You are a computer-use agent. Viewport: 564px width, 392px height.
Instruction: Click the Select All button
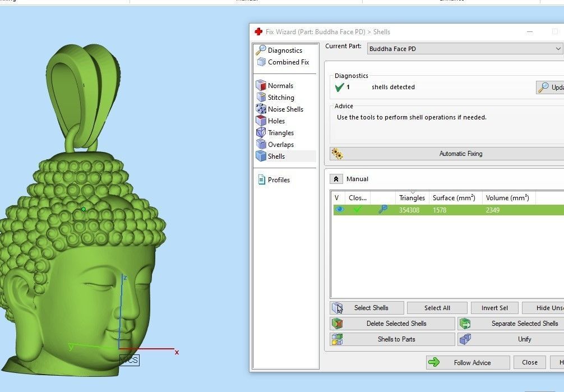(x=437, y=308)
